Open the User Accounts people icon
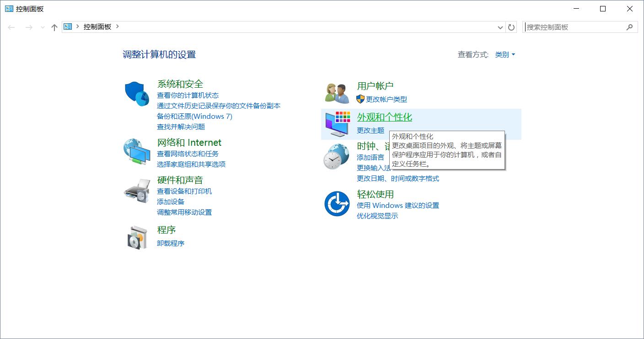Image resolution: width=644 pixels, height=339 pixels. [337, 93]
